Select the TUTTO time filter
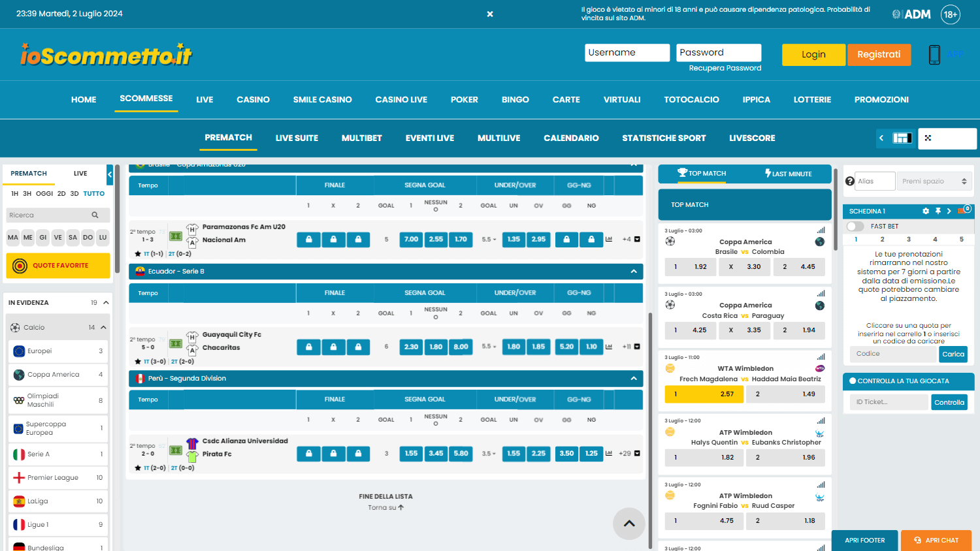This screenshot has height=551, width=980. [x=94, y=193]
